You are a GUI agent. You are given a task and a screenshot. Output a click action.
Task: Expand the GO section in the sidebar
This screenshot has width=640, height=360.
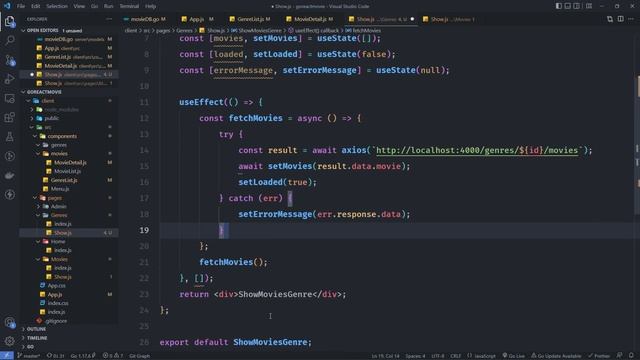coord(69,347)
